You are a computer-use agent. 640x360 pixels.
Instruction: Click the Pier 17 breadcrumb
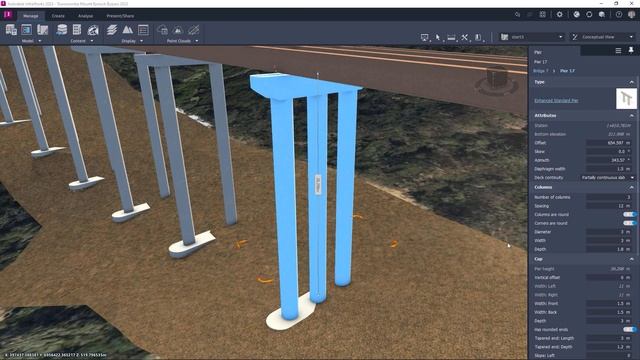[567, 71]
